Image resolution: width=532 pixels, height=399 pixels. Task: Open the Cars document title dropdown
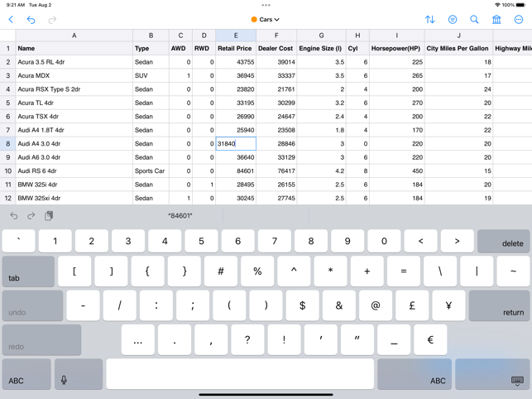266,19
